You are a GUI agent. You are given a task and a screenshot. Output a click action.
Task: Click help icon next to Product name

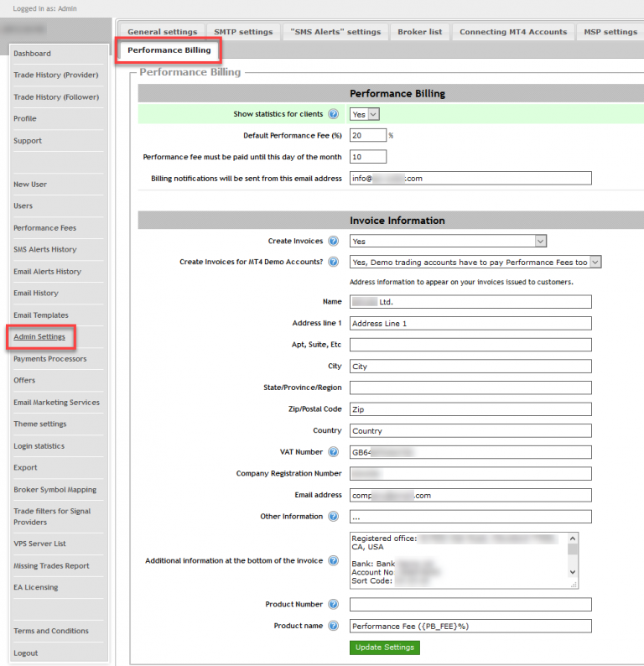(x=334, y=626)
